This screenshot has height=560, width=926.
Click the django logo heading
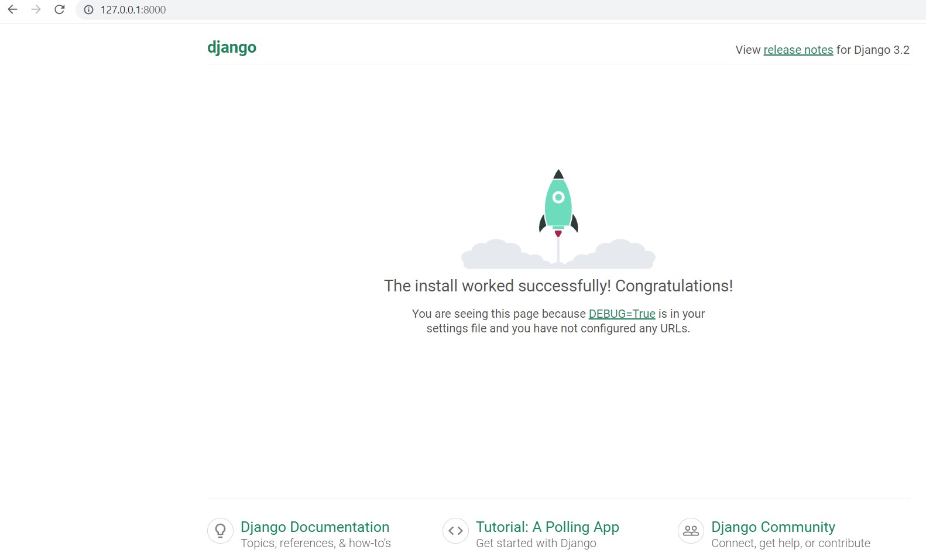click(232, 47)
